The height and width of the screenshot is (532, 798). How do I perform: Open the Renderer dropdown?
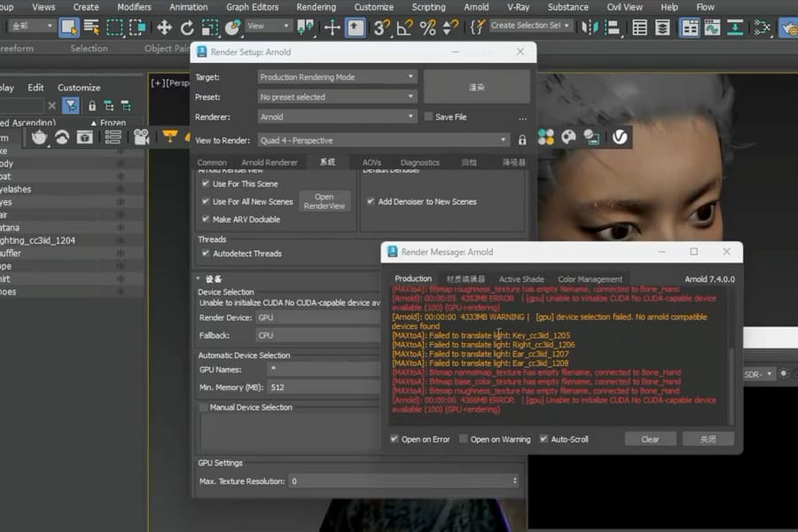(x=337, y=116)
